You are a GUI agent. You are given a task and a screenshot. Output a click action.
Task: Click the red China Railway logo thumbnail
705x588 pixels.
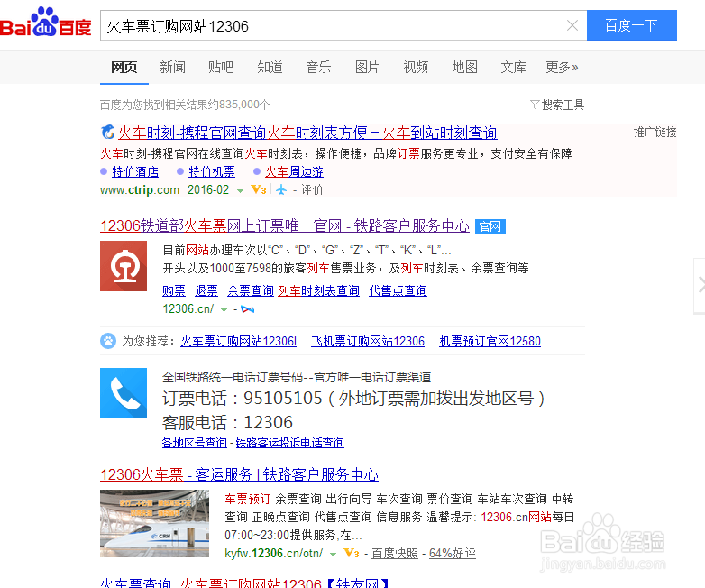coord(124,266)
